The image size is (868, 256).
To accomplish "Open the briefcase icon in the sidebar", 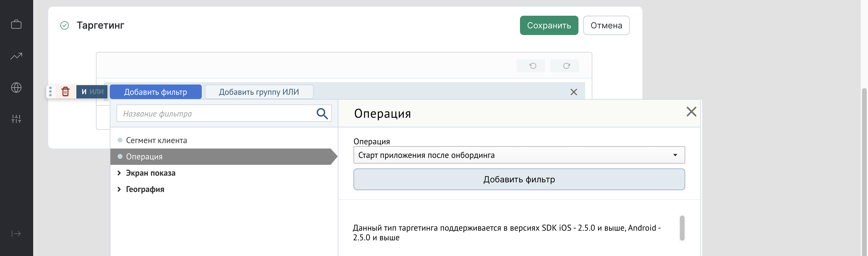I will coord(16,25).
